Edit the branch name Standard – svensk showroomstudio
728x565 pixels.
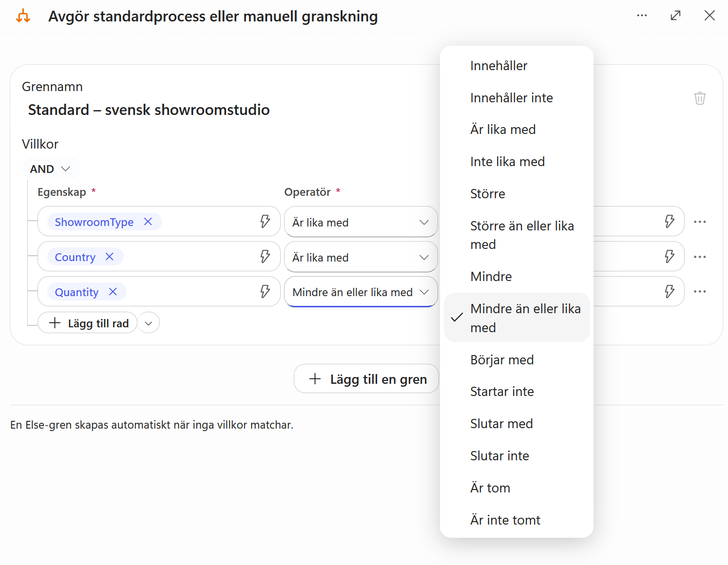click(149, 110)
